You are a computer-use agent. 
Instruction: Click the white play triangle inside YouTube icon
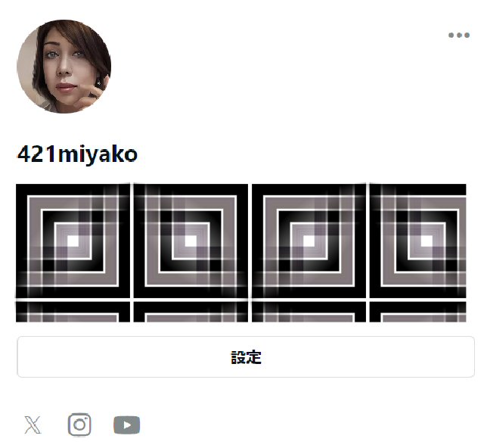127,425
